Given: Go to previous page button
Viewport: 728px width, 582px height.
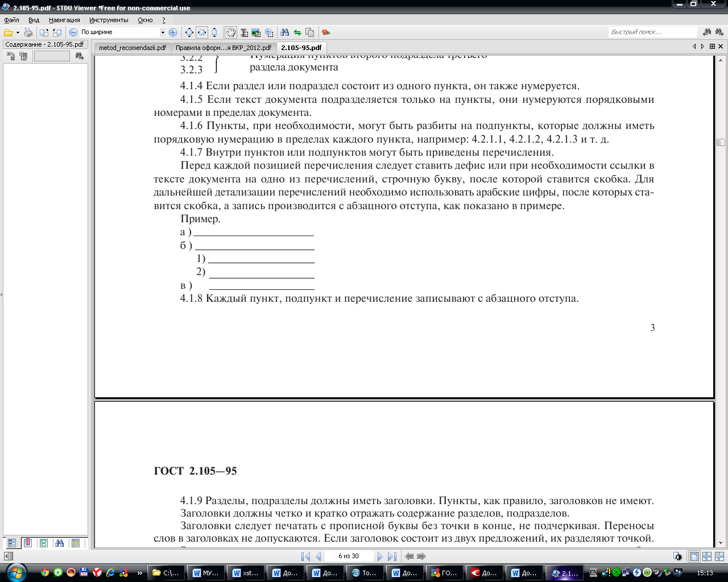Looking at the screenshot, I should [318, 556].
